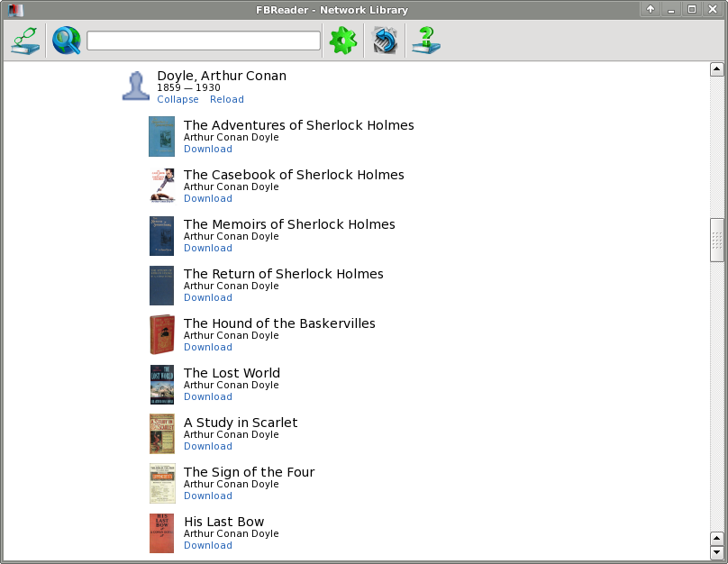
Task: Focus the search text field
Action: point(204,41)
